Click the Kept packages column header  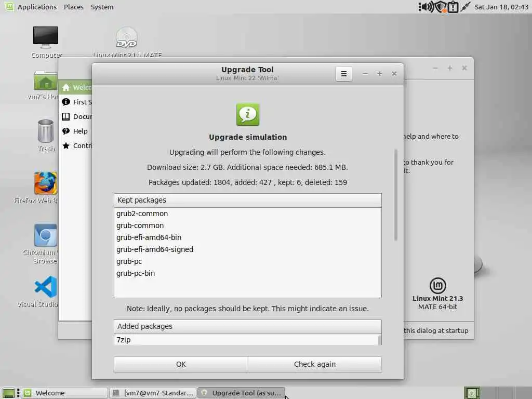point(248,200)
